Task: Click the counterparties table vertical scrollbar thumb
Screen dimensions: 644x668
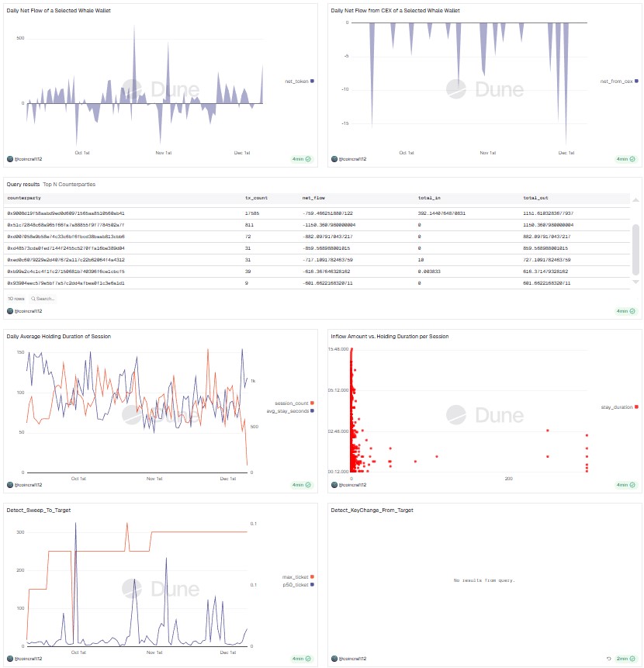Action: (635, 250)
